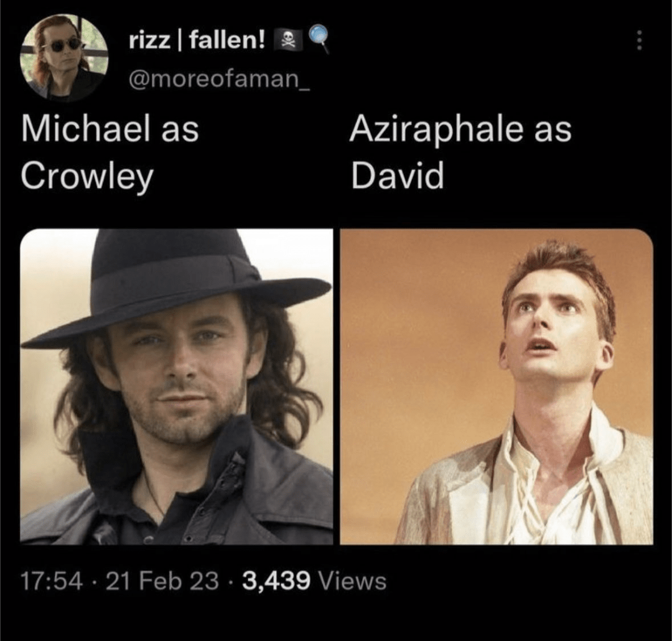This screenshot has height=641, width=672.
Task: Click the 17:54 timestamp
Action: [52, 582]
